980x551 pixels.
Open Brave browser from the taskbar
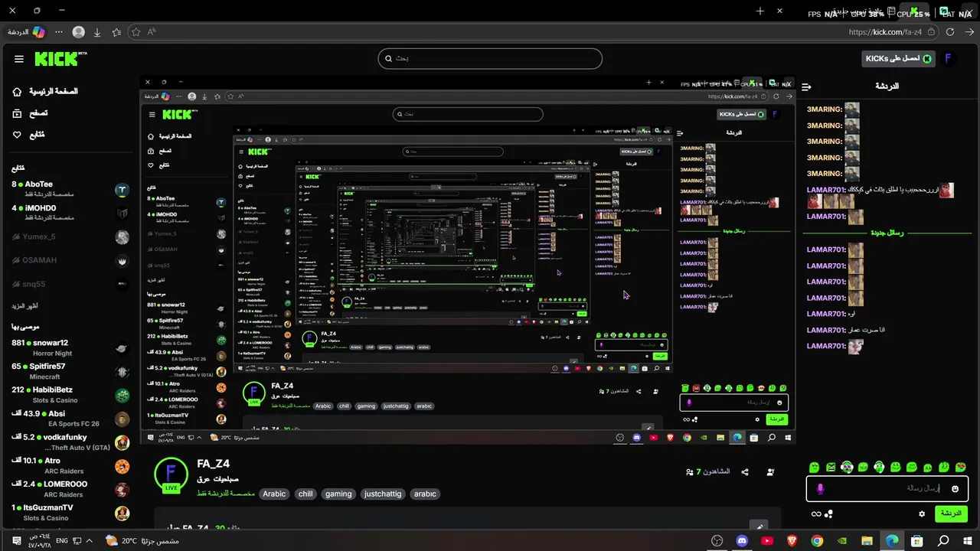tap(792, 540)
